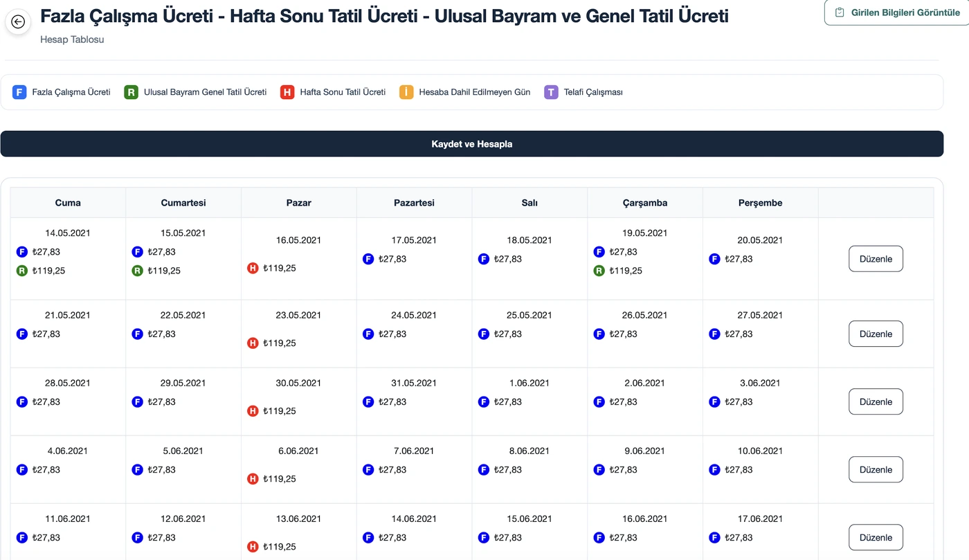Image resolution: width=969 pixels, height=560 pixels.
Task: Click Düzenle for the 4.06.2021 week
Action: pyautogui.click(x=876, y=469)
